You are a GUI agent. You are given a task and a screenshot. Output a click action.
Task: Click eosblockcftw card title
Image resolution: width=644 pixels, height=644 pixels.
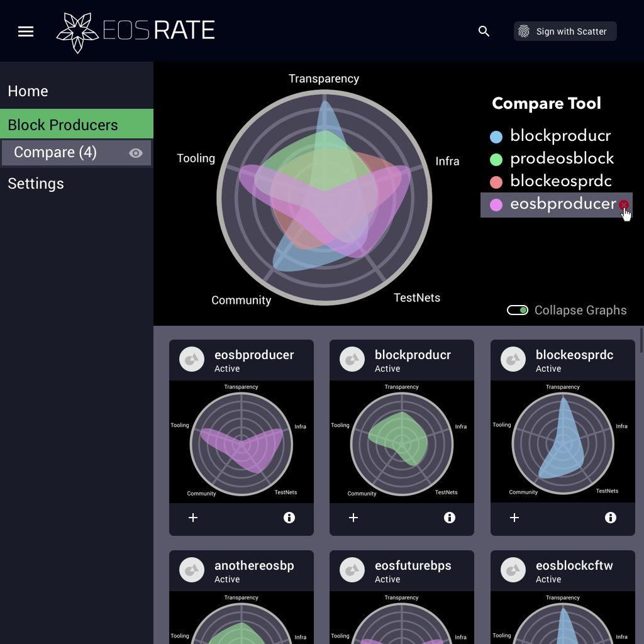tap(574, 565)
